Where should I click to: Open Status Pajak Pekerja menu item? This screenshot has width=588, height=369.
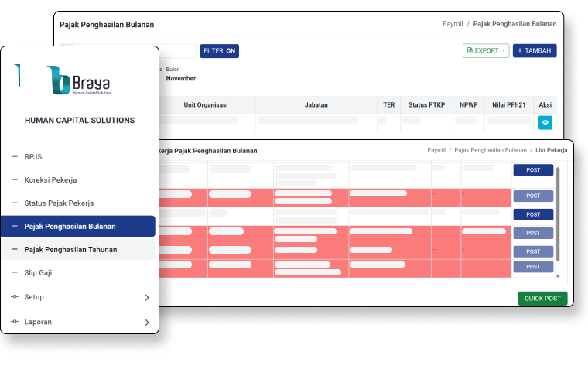coord(59,203)
